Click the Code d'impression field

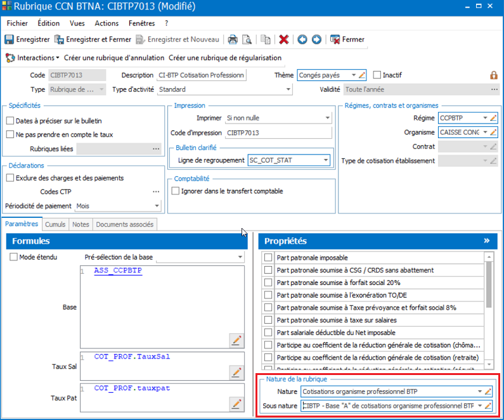click(x=278, y=132)
